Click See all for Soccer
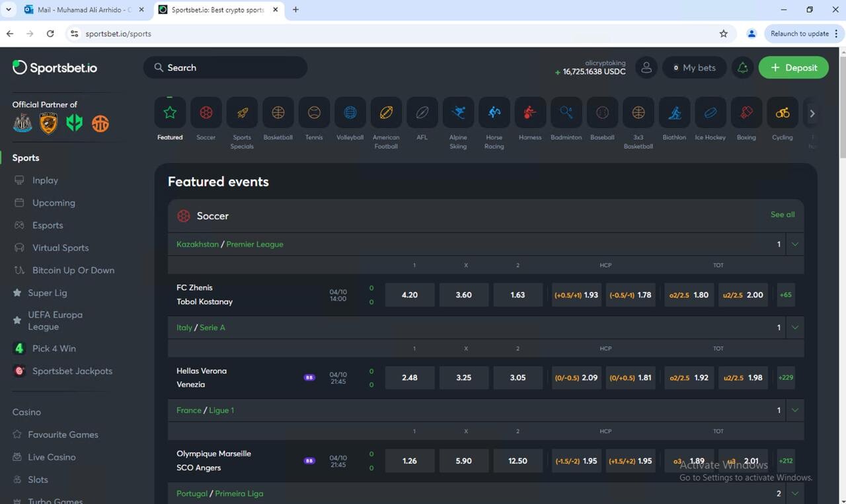Viewport: 846px width, 504px height. [783, 215]
